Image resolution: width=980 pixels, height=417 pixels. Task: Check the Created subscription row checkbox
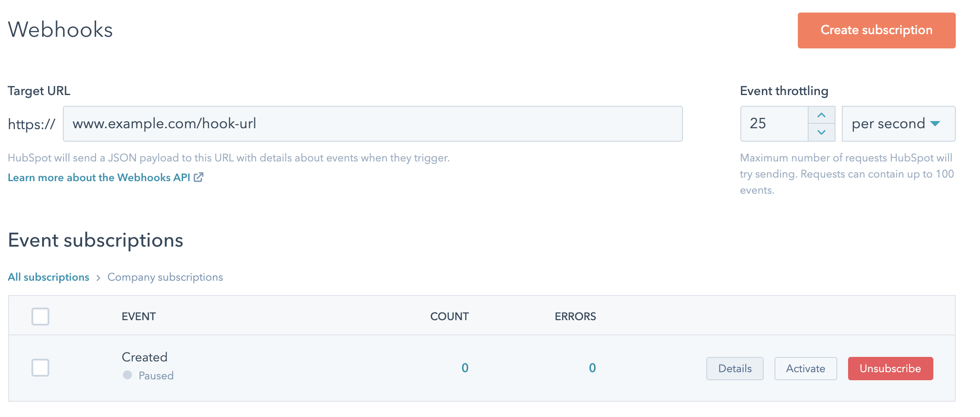pos(40,368)
